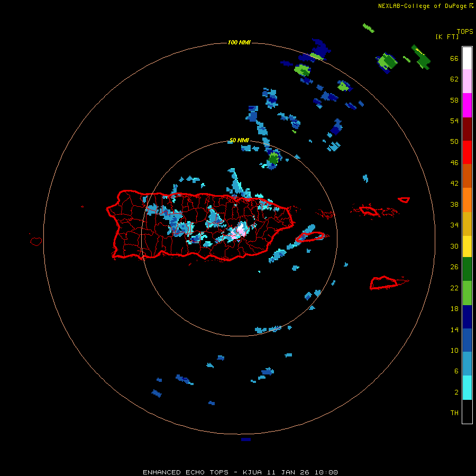476x476 pixels.
Task: Pick the light green legend color segment
Action: (467, 293)
